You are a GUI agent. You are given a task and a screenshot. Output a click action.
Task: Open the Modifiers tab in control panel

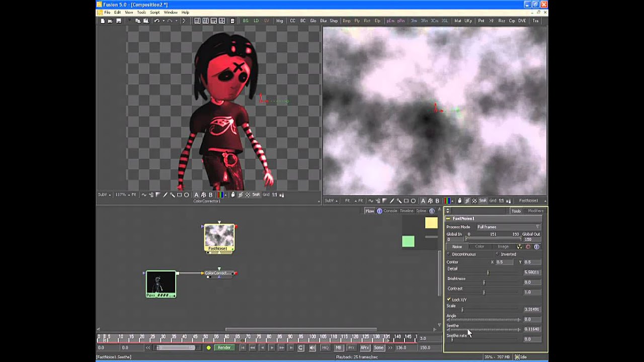point(535,211)
